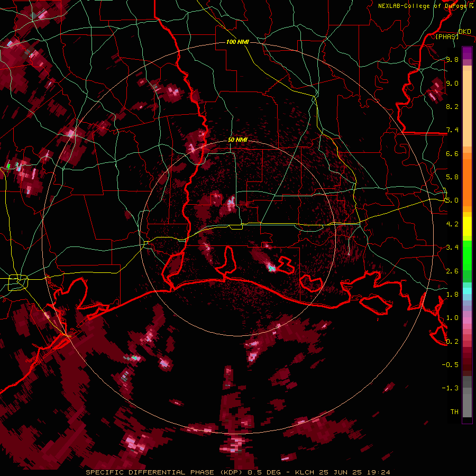476x476 pixels.
Task: Pick the bright green swatch in color bar
Action: pos(467,254)
